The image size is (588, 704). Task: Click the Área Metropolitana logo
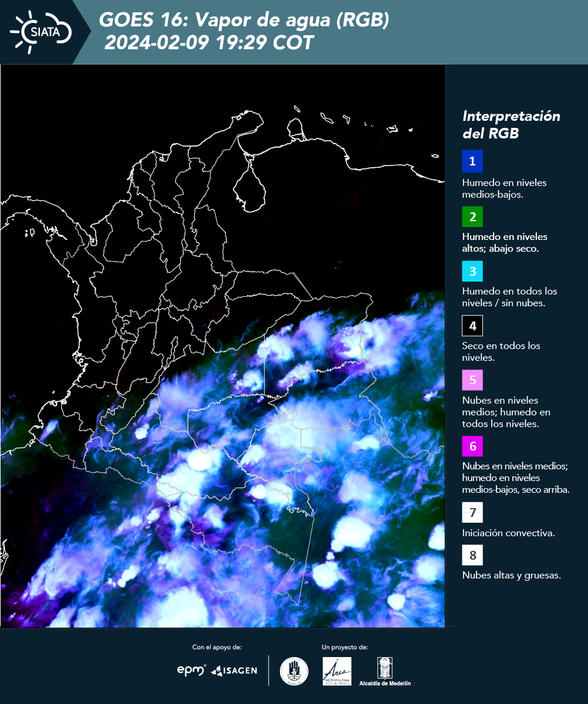click(337, 671)
